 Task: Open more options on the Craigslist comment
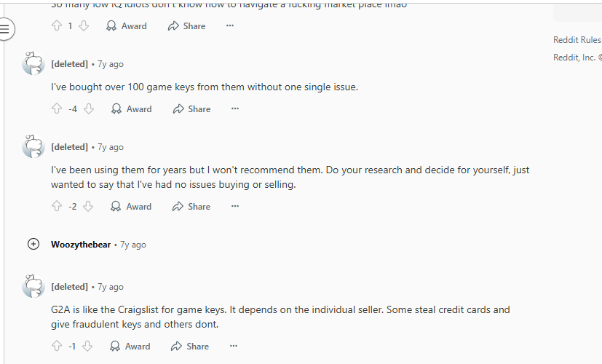pos(234,347)
